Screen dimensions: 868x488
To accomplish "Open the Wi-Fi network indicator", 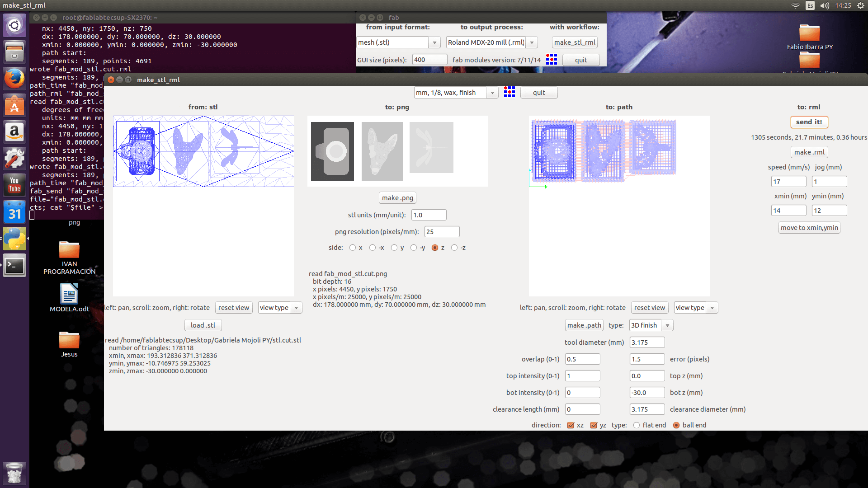I will point(796,5).
